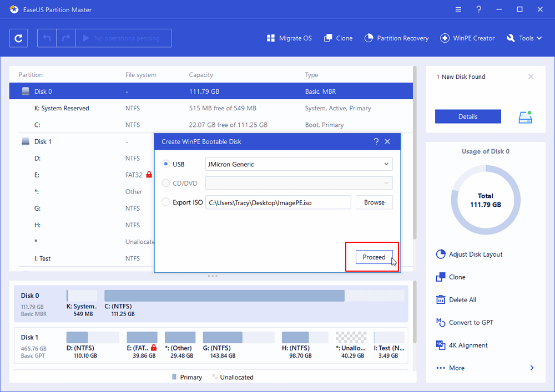The width and height of the screenshot is (555, 392).
Task: Click H: (NTFS) block in Disk 1 map
Action: click(x=305, y=345)
